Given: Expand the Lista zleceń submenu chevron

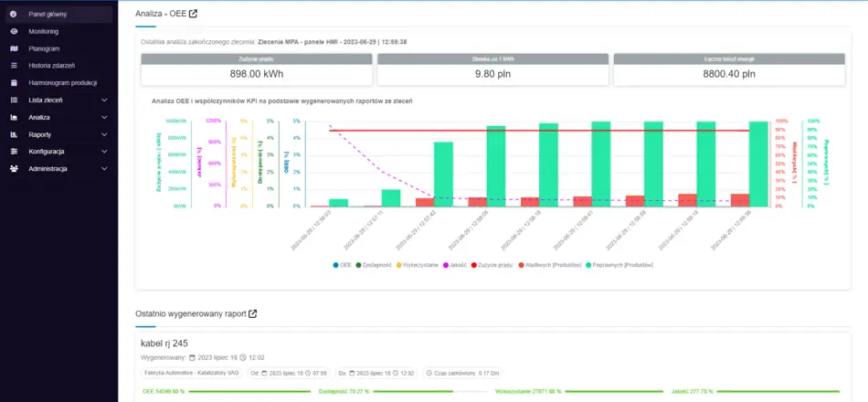Looking at the screenshot, I should click(104, 100).
